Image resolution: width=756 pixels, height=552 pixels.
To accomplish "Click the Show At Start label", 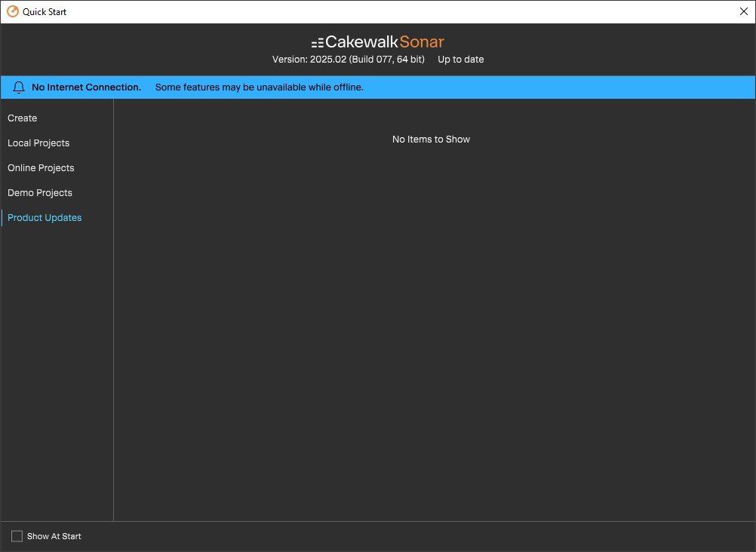I will point(54,536).
